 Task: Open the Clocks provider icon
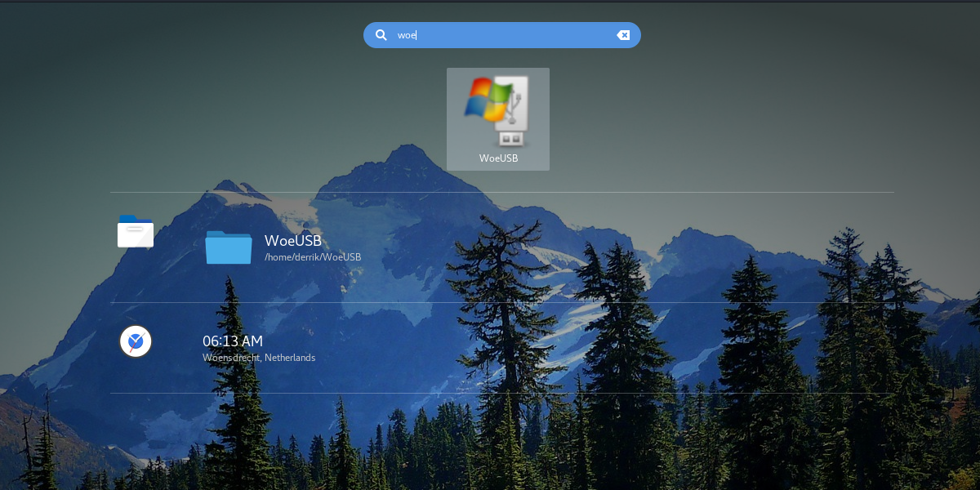click(x=136, y=341)
